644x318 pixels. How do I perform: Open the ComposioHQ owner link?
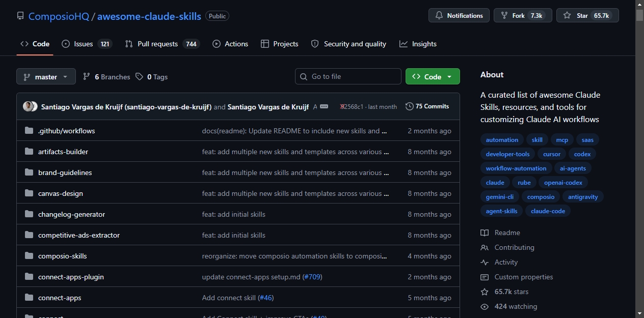coord(59,16)
